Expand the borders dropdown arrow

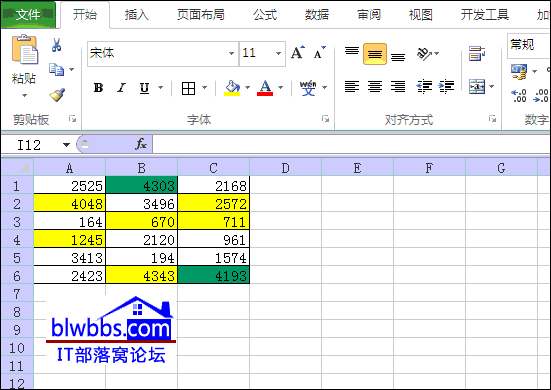pyautogui.click(x=205, y=87)
